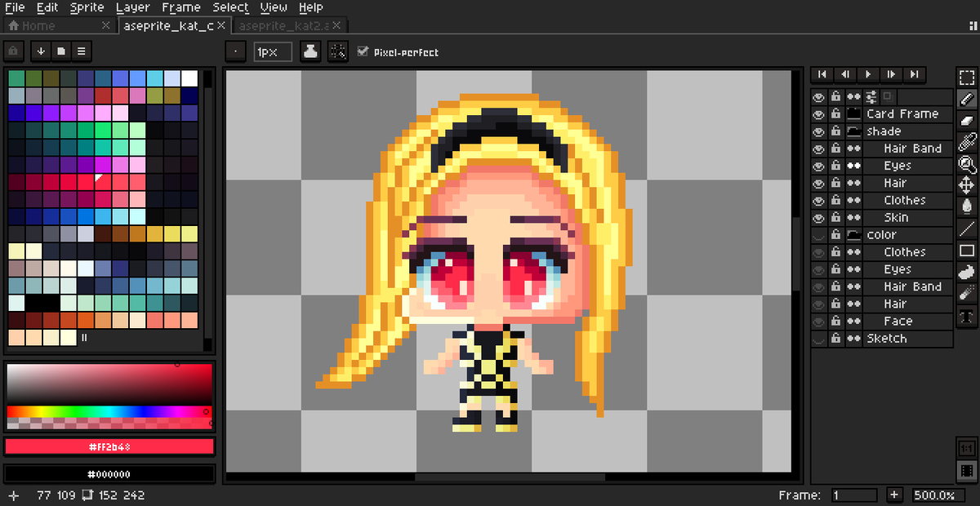Screen dimensions: 980x506
Task: Click the plus button beside Frame field
Action: pyautogui.click(x=894, y=495)
